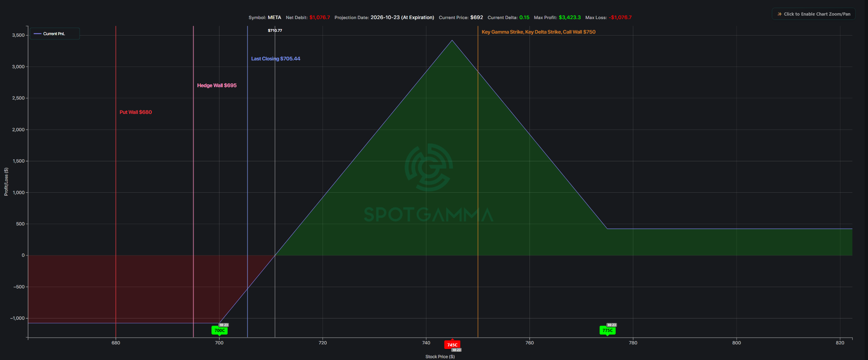Click the Projection Date 2026-10-23 value
This screenshot has height=360, width=868.
pos(402,17)
